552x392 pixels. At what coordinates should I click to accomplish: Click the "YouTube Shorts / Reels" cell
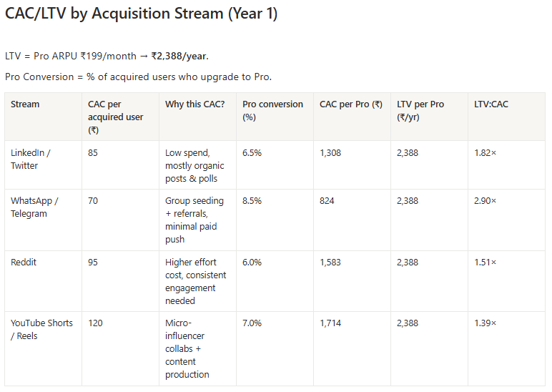(41, 329)
